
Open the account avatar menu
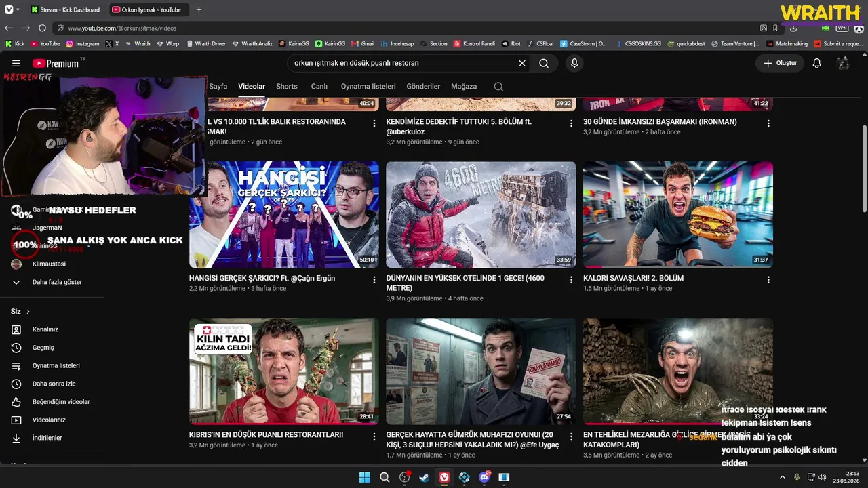(x=843, y=63)
